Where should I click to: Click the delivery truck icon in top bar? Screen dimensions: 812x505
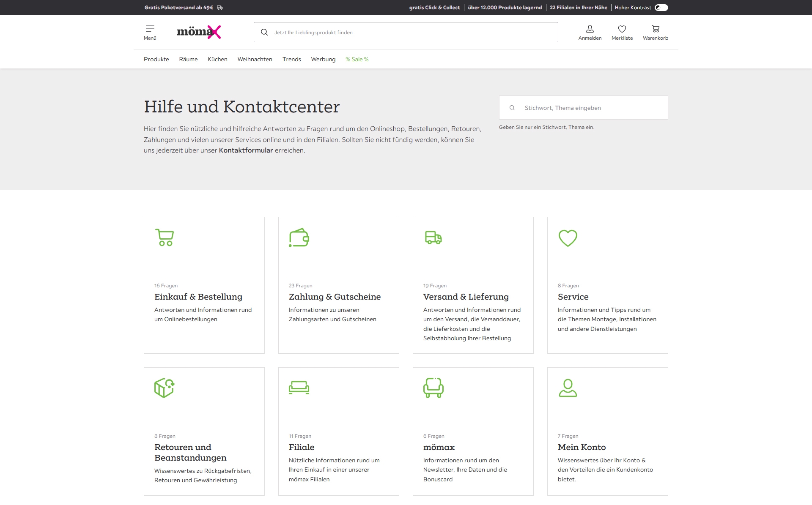tap(220, 8)
